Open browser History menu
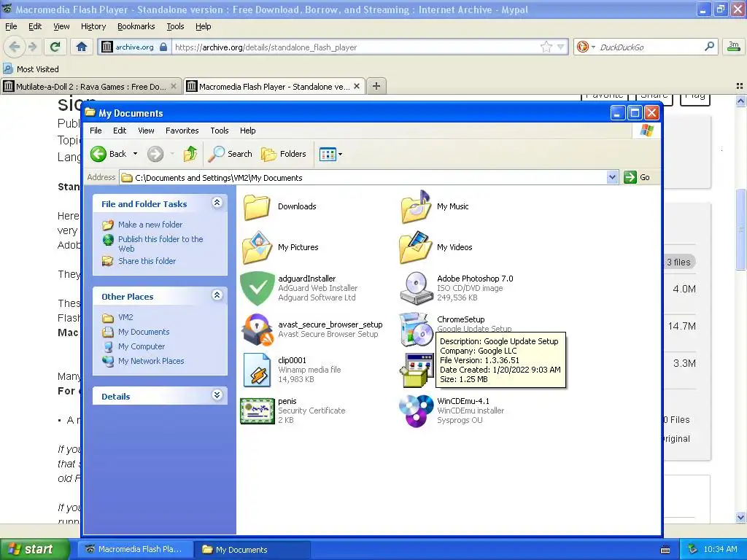The height and width of the screenshot is (560, 747). click(93, 26)
